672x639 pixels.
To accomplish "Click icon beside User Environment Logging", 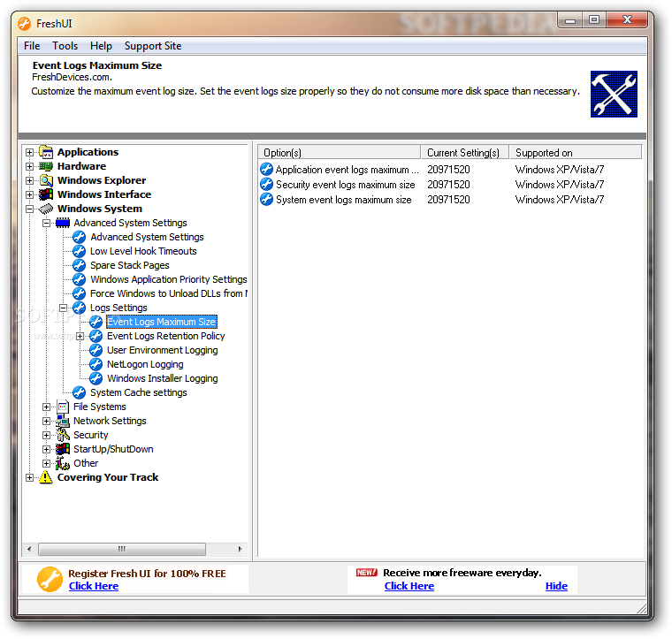I will (96, 350).
